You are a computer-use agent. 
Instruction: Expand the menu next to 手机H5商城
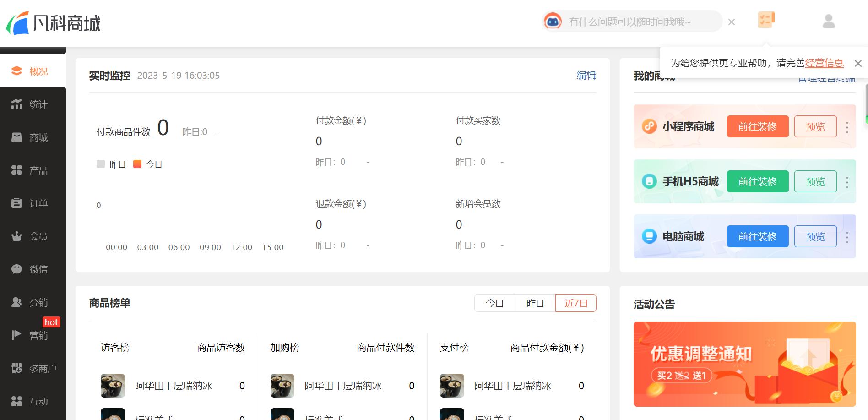(x=846, y=181)
